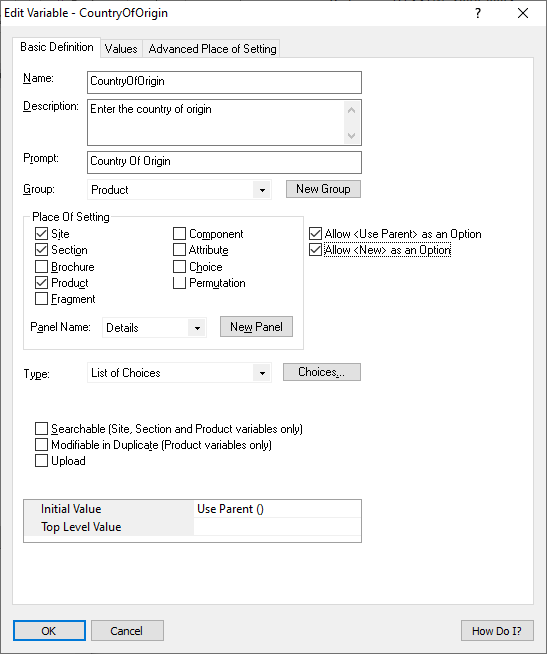The width and height of the screenshot is (547, 654).
Task: Click the New Panel button
Action: click(256, 327)
